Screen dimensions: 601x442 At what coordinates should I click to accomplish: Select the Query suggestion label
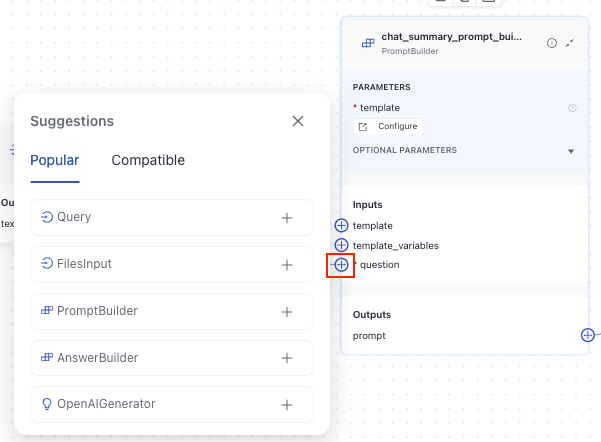[x=74, y=217]
